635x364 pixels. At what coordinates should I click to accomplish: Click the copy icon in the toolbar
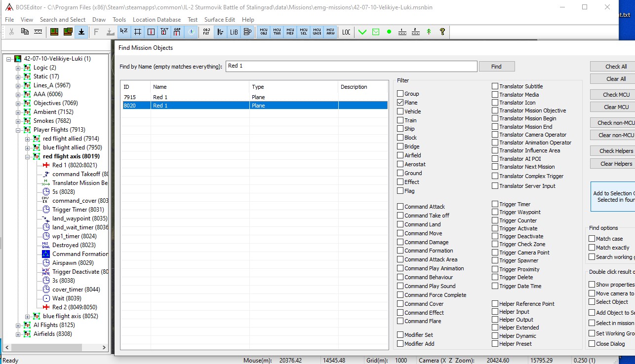[25, 32]
